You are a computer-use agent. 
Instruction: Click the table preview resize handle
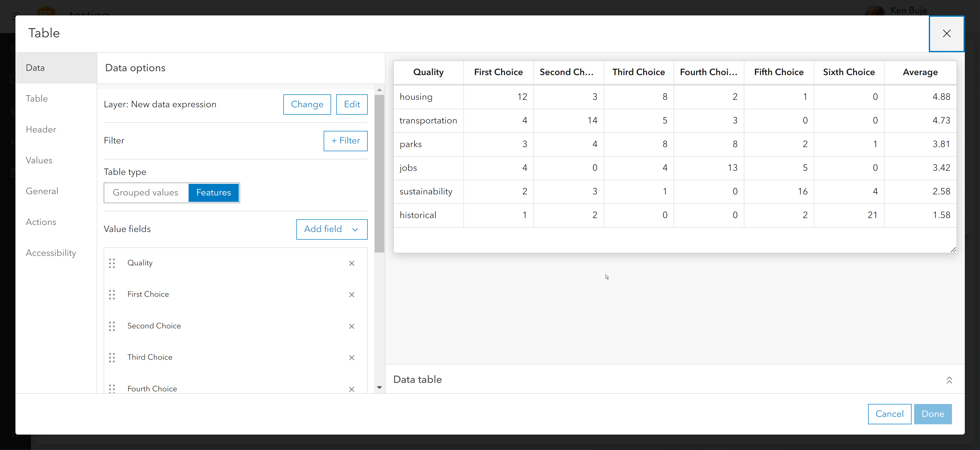click(953, 250)
